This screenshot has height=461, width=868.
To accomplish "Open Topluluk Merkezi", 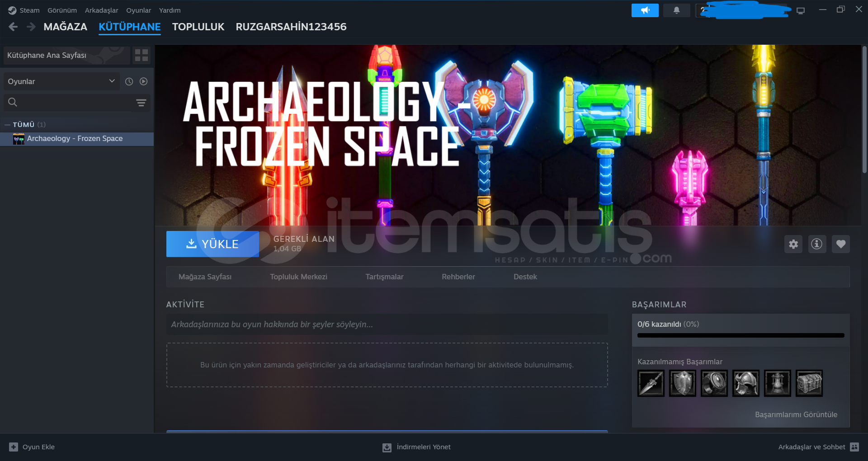I will tap(299, 277).
